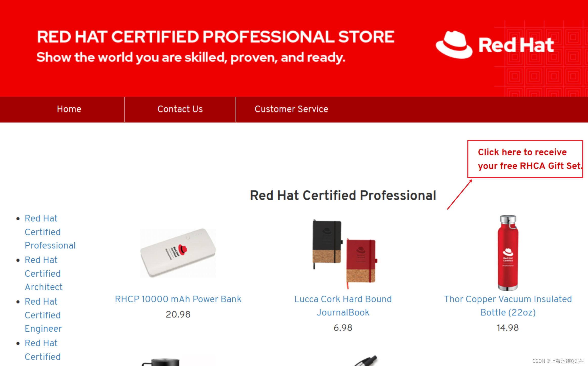
Task: Select Red Hat Certified Engineer sidebar category
Action: coord(43,315)
